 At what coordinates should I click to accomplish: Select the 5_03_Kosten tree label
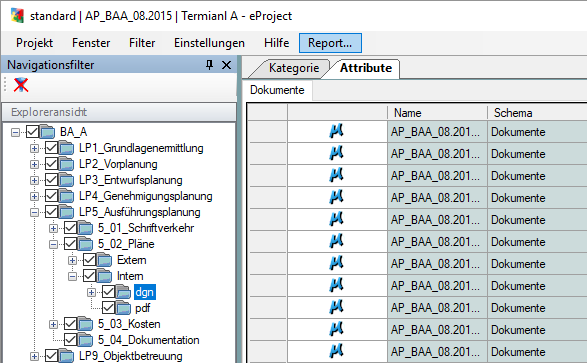(129, 324)
